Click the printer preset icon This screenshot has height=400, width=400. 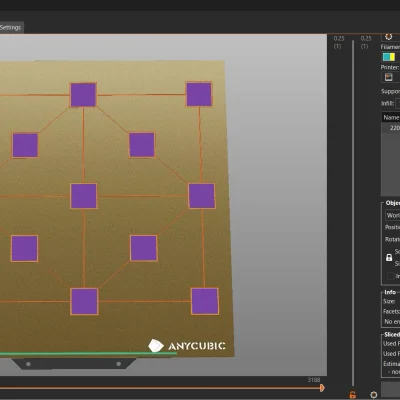(x=389, y=77)
